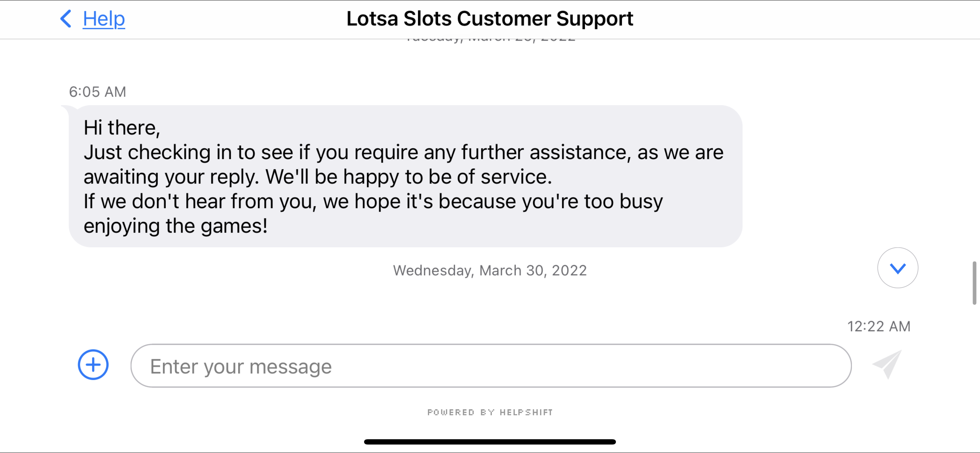This screenshot has height=453, width=980.
Task: Tap the back chevron arrow icon
Action: coord(66,19)
